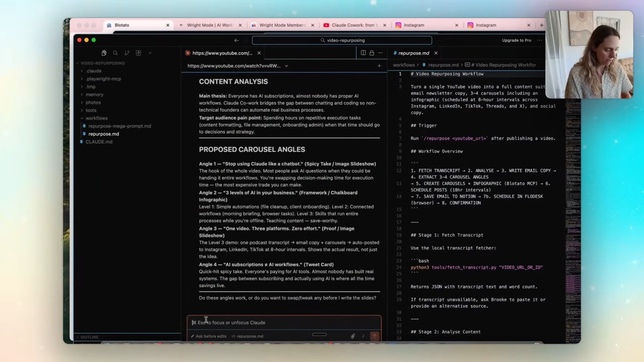
Task: Expand the tools folder
Action: [x=91, y=110]
